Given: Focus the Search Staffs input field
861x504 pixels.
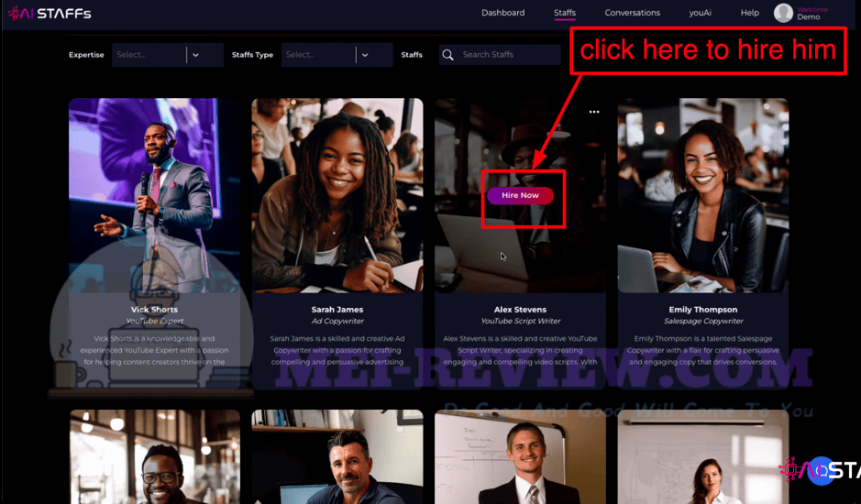Looking at the screenshot, I should [x=500, y=55].
